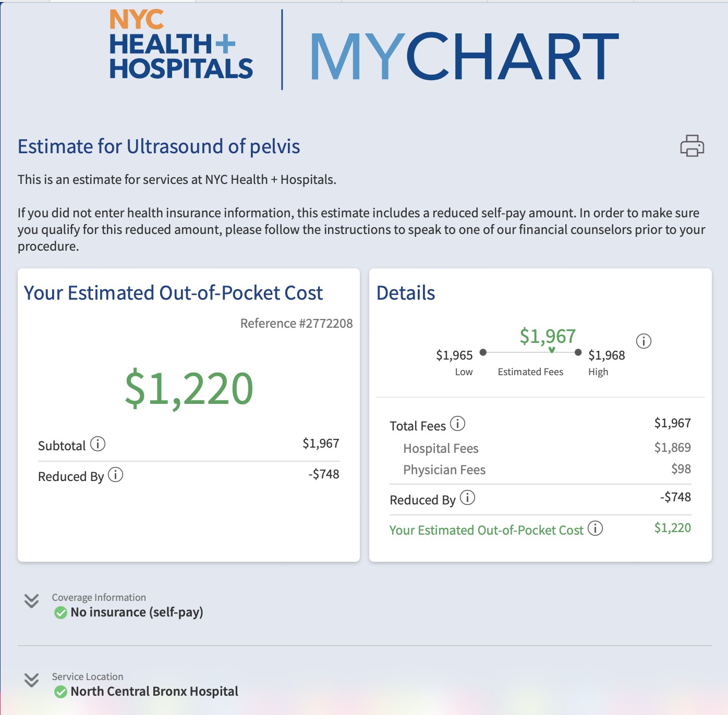Click the green check beside No insurance
The width and height of the screenshot is (728, 715).
click(x=61, y=613)
